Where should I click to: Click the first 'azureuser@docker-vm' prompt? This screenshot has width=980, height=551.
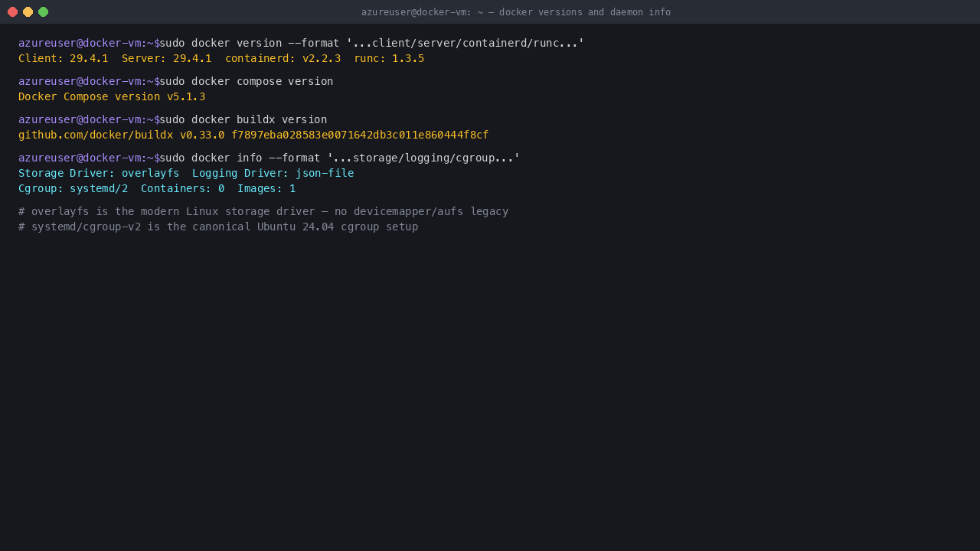pos(89,43)
